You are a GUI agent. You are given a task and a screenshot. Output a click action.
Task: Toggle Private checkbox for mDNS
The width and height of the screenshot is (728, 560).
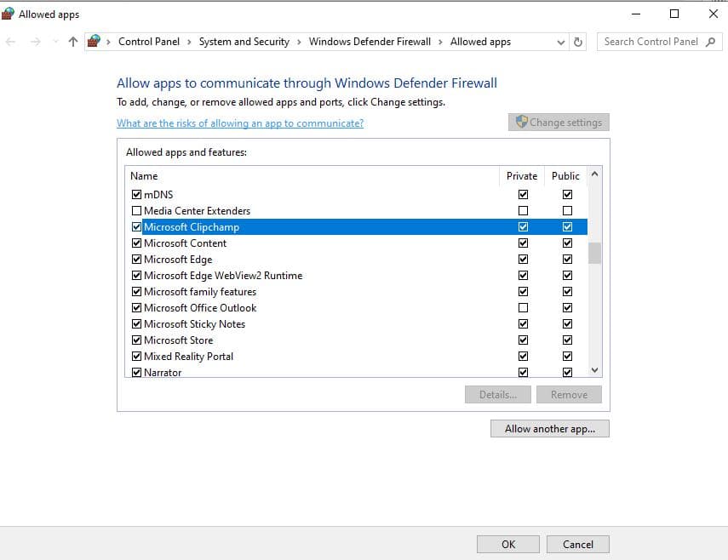(524, 194)
